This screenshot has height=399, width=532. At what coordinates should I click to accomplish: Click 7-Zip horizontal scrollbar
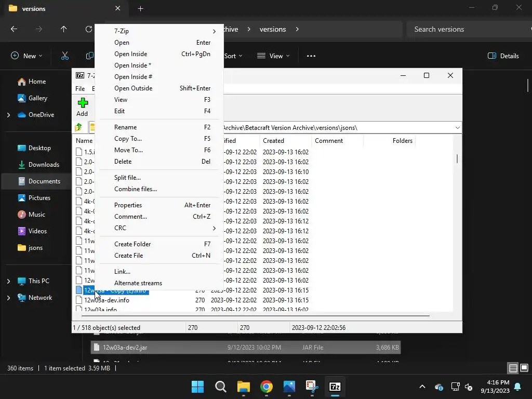[255, 316]
